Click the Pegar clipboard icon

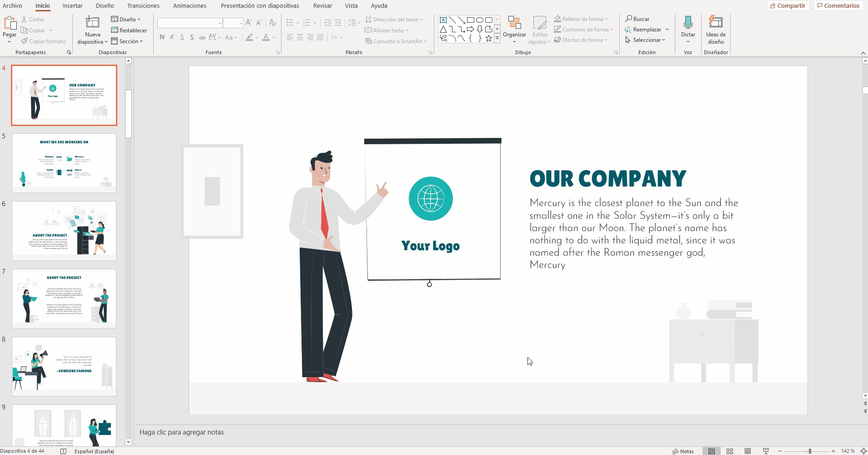pyautogui.click(x=10, y=23)
